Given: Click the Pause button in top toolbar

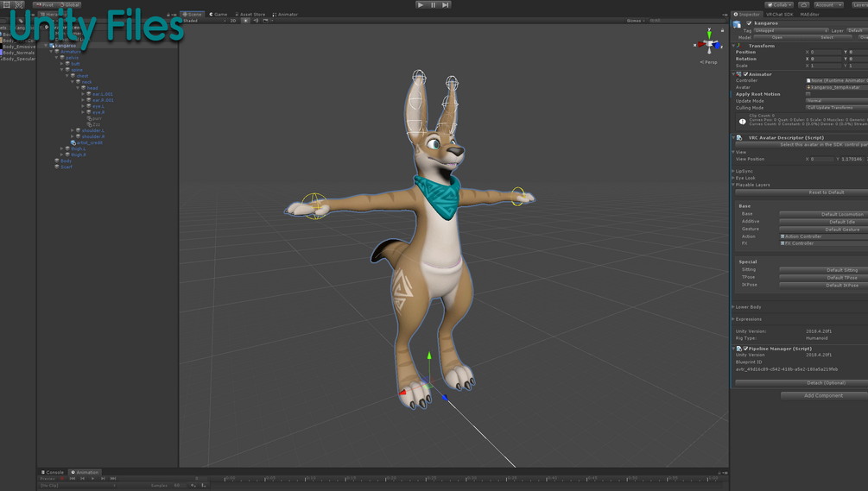Looking at the screenshot, I should pos(434,4).
